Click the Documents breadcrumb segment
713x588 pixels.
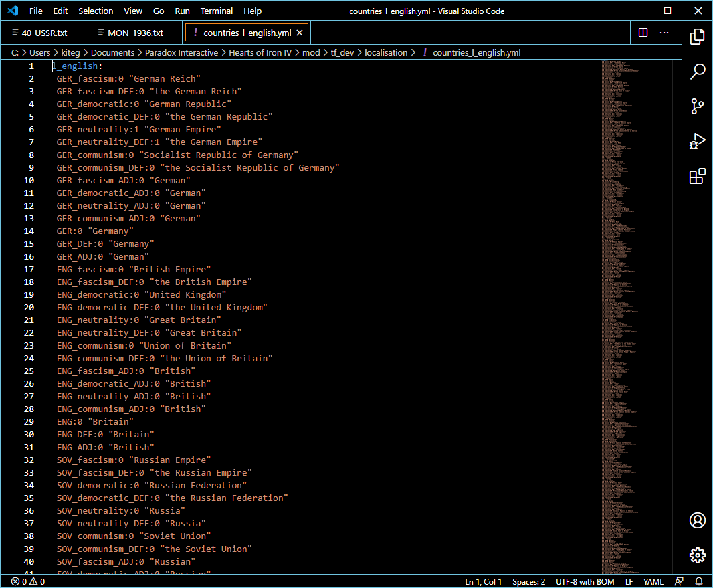click(112, 52)
